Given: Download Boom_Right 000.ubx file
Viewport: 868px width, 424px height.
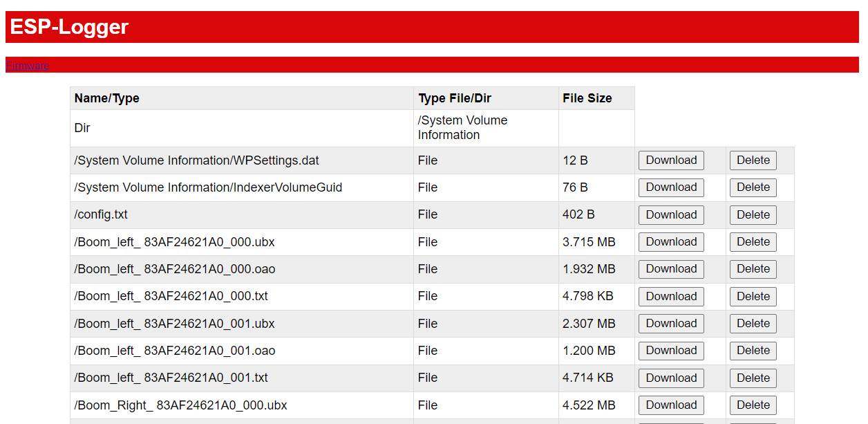Looking at the screenshot, I should (670, 405).
